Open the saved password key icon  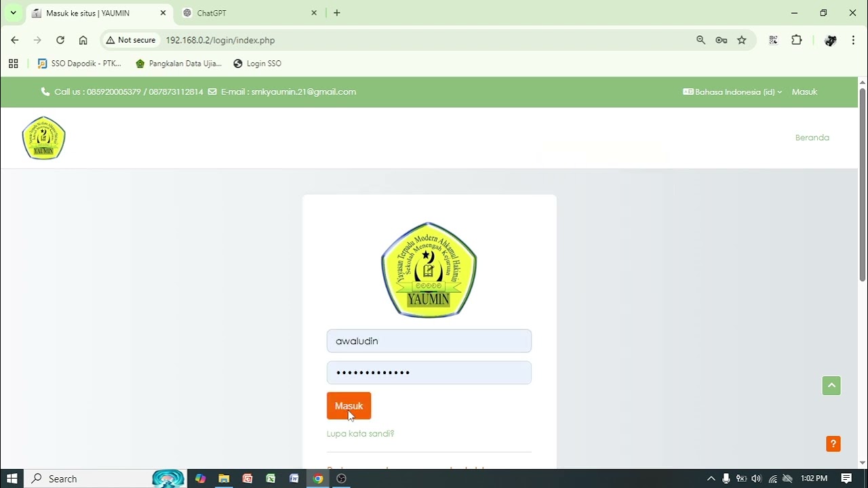click(x=722, y=40)
